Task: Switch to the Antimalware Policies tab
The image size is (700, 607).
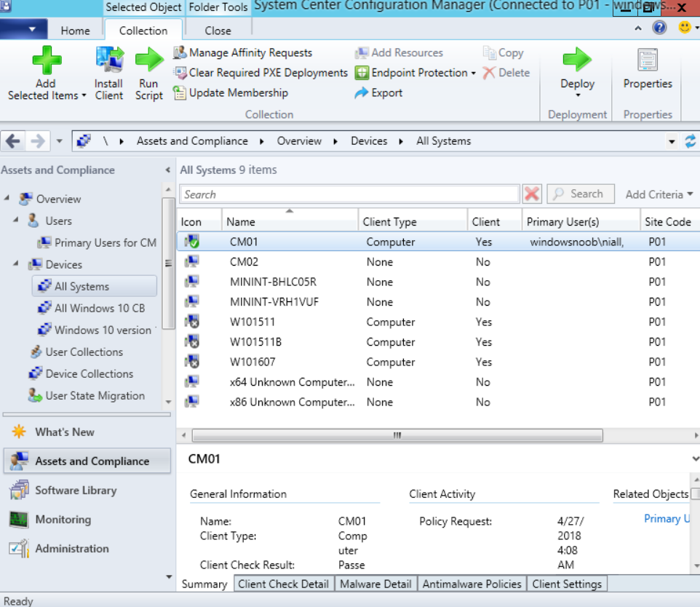Action: click(472, 584)
